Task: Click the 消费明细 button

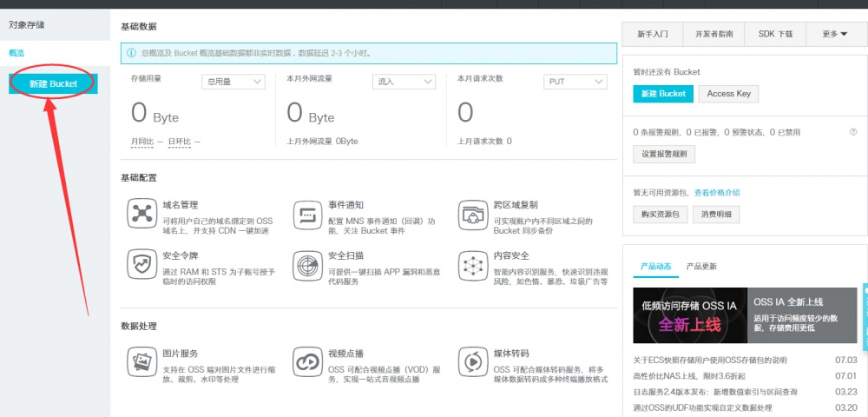Action: [716, 215]
